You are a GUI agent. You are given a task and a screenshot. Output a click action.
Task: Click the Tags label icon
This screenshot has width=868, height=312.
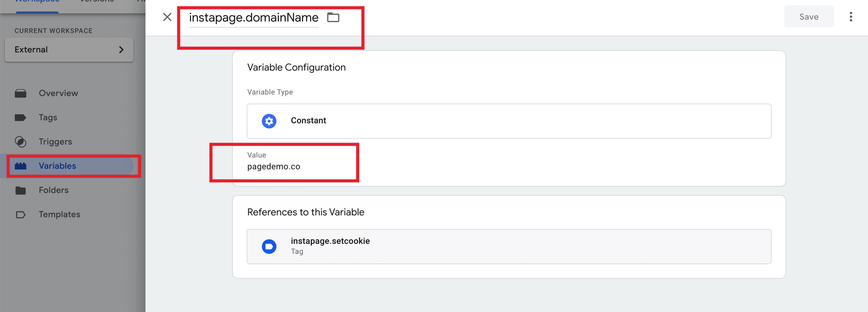[x=21, y=118]
